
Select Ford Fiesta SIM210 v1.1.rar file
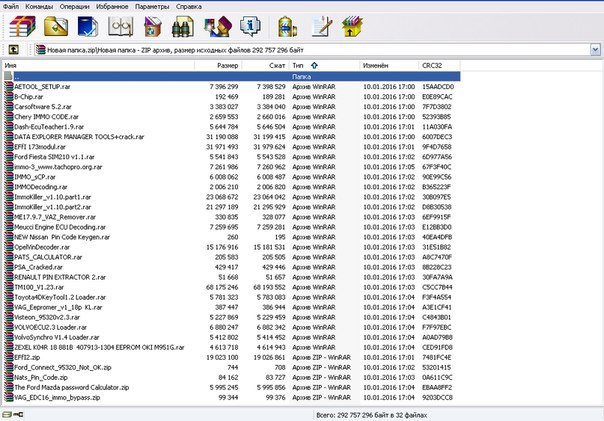54,157
